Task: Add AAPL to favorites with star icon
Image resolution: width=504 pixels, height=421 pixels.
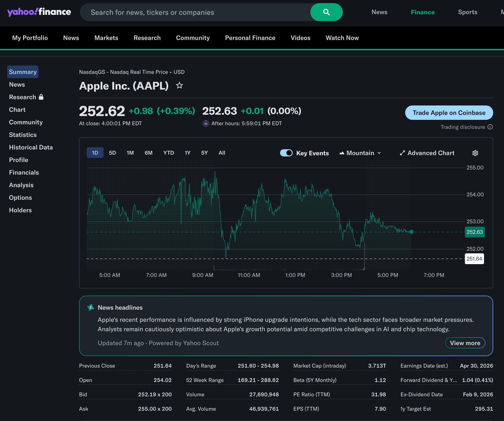Action: click(179, 86)
